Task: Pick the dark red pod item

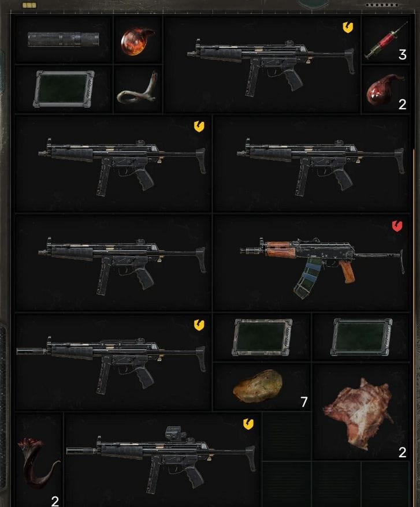Action: (384, 90)
